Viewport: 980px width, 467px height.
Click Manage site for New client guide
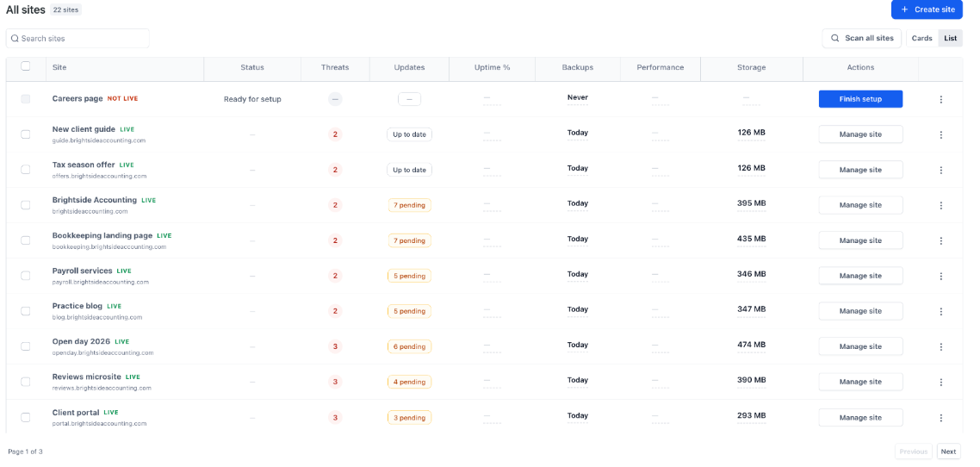[860, 134]
